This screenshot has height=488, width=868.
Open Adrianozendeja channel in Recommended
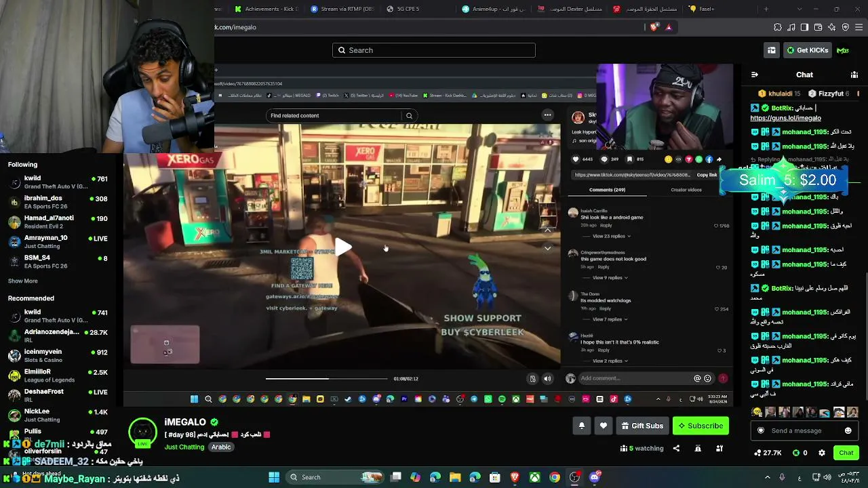click(58, 335)
